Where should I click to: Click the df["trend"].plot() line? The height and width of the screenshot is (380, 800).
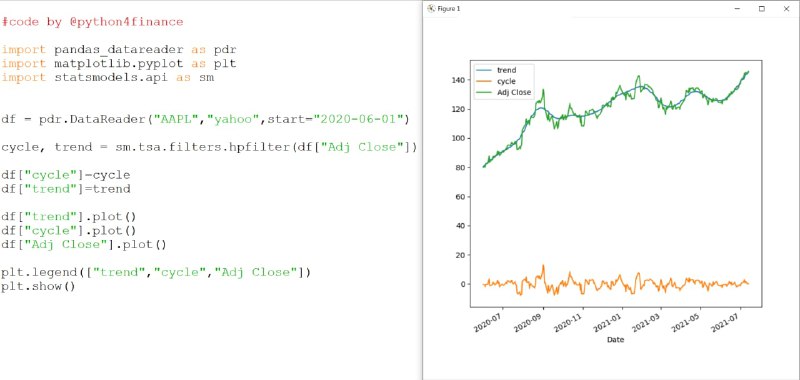(x=69, y=217)
